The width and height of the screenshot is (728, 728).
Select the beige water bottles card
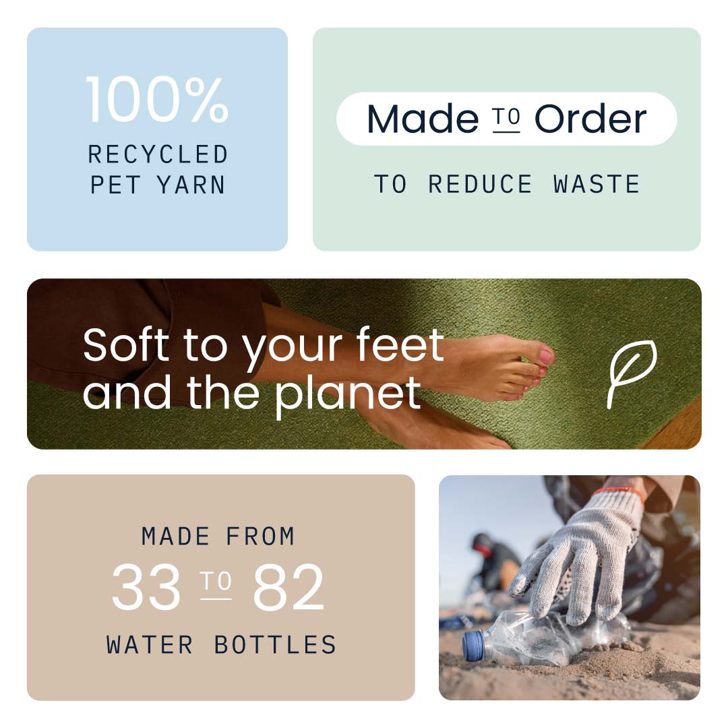point(221,587)
